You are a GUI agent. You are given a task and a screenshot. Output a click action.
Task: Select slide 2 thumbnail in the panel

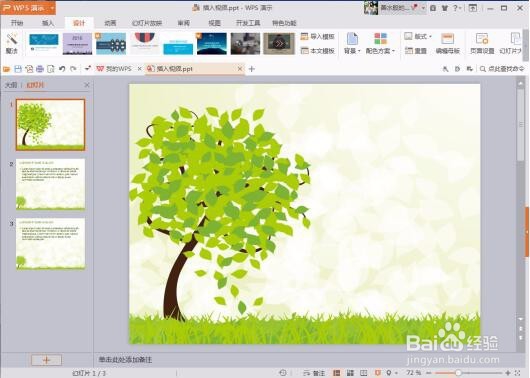[50, 184]
